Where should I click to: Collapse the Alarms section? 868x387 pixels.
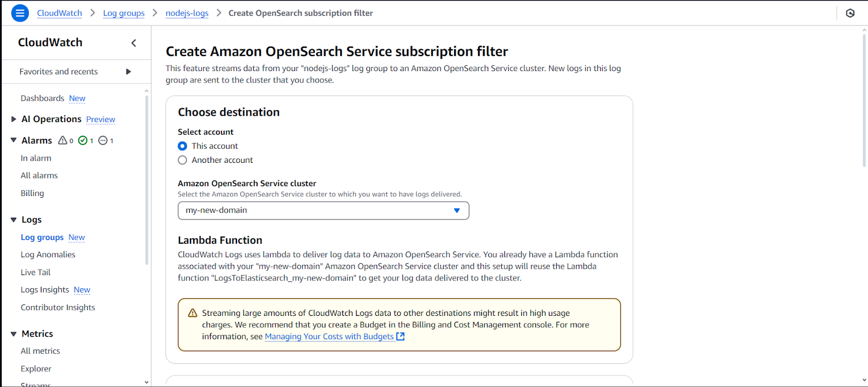coord(14,140)
